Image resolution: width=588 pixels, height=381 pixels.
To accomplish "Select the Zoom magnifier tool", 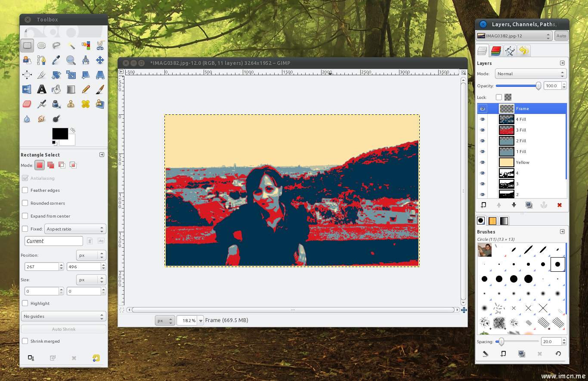I will point(71,60).
